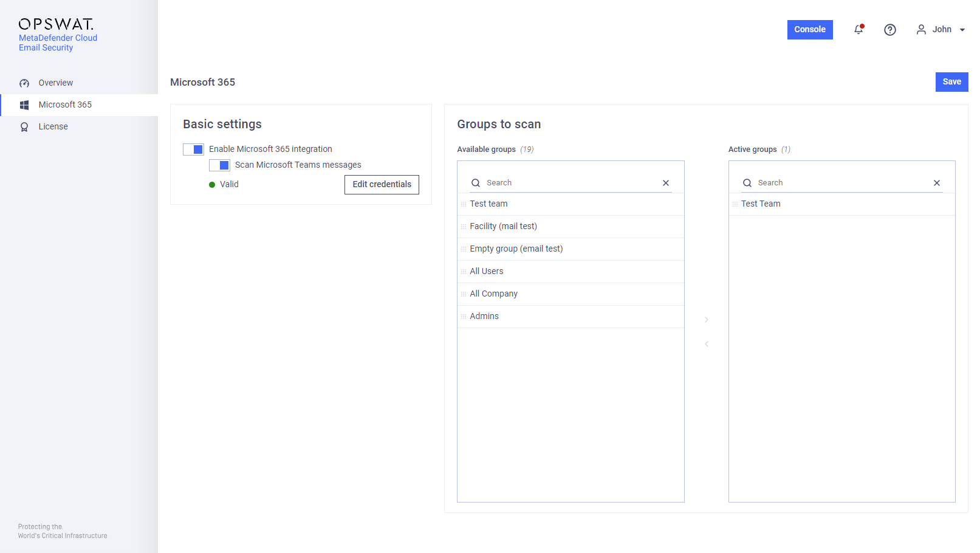Toggle Enable Microsoft 365 integration switch

point(193,149)
